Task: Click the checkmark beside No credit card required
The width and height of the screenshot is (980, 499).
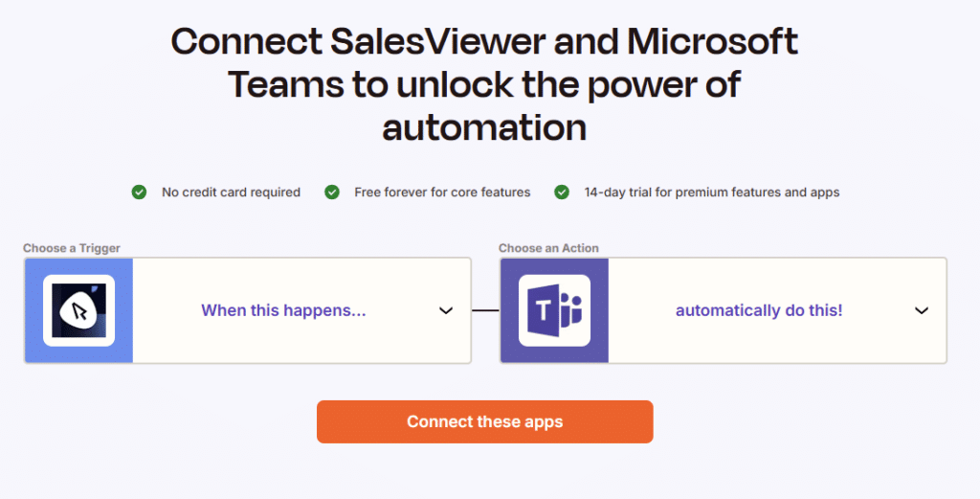Action: [139, 192]
